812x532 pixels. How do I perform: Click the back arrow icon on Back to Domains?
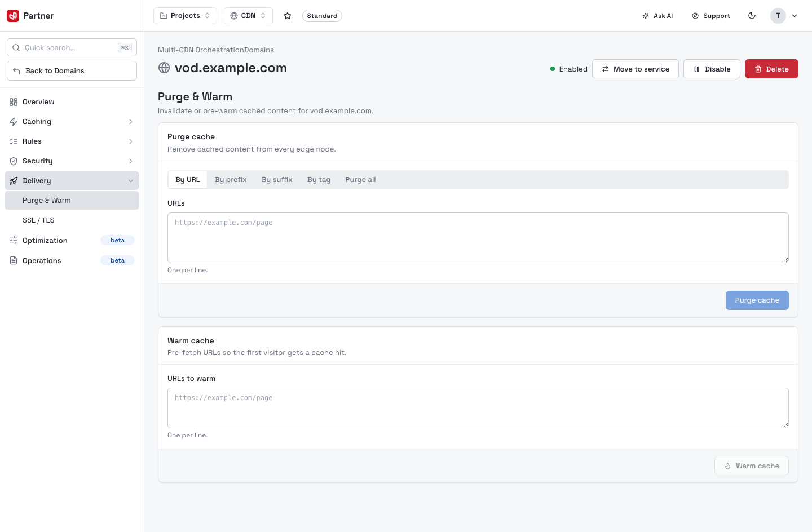pyautogui.click(x=16, y=71)
